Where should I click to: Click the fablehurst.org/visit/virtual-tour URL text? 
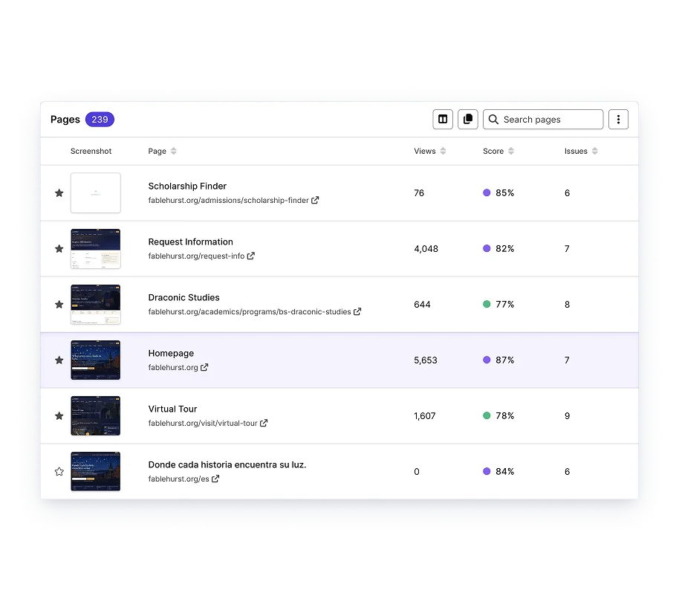(x=203, y=424)
